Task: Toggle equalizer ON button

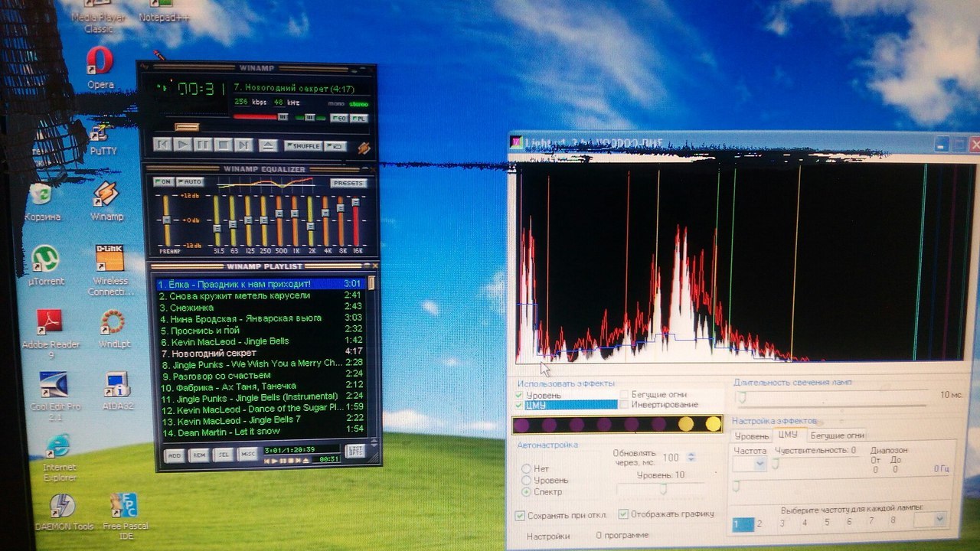Action: coord(163,182)
